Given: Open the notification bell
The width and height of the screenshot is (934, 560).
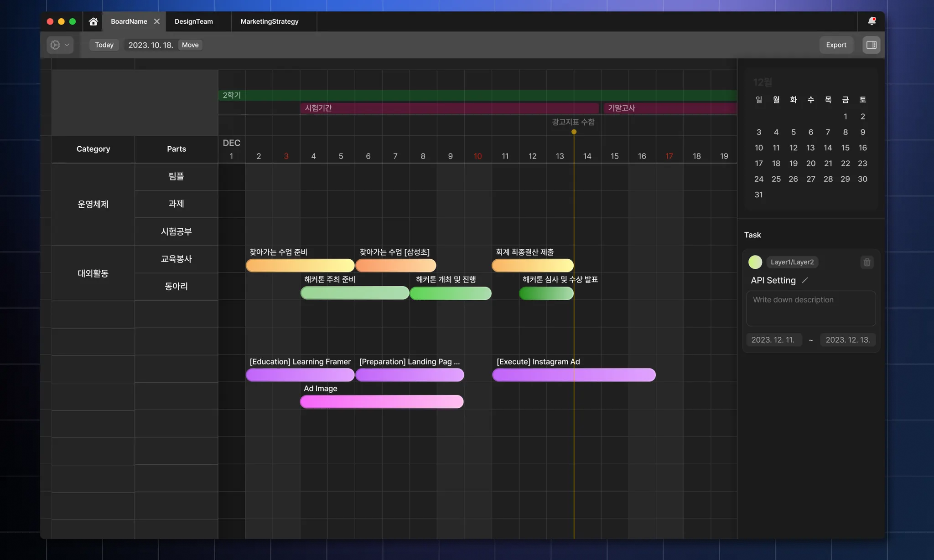Looking at the screenshot, I should click(x=872, y=21).
